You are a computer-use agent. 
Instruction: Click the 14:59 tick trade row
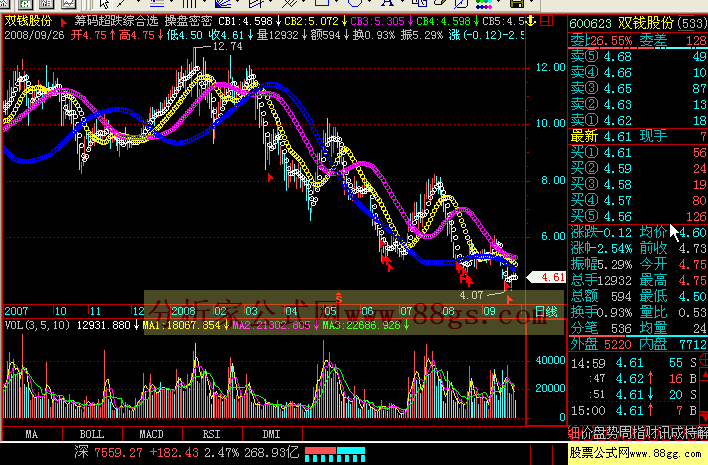(x=634, y=363)
